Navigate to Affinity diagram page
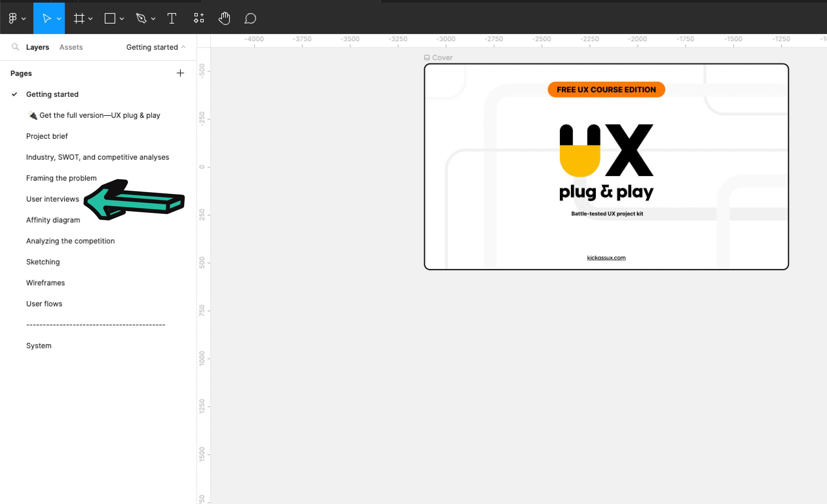827x504 pixels. [x=53, y=220]
